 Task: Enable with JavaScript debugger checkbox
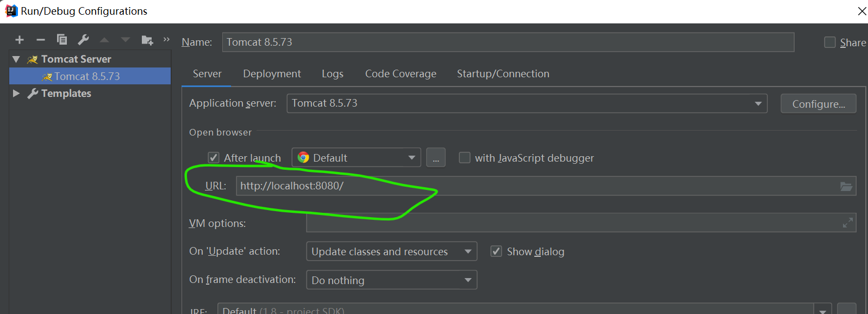(x=465, y=158)
